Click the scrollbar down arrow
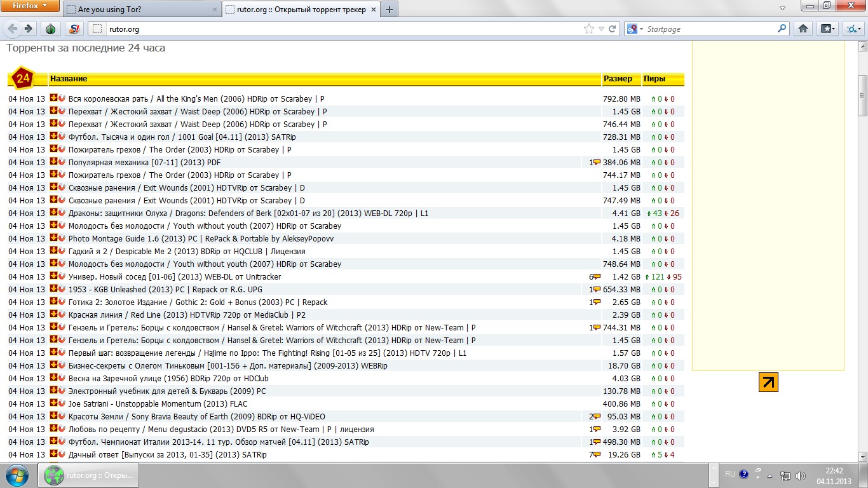 click(862, 456)
